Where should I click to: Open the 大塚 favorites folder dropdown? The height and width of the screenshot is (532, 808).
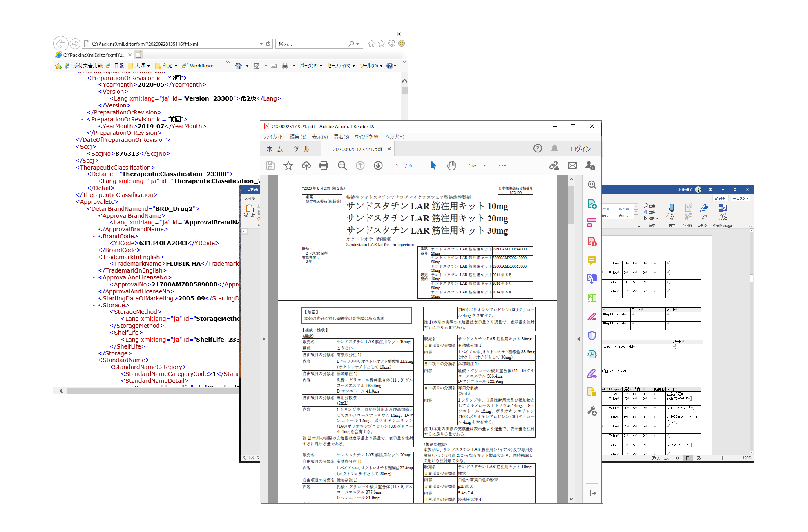point(149,66)
